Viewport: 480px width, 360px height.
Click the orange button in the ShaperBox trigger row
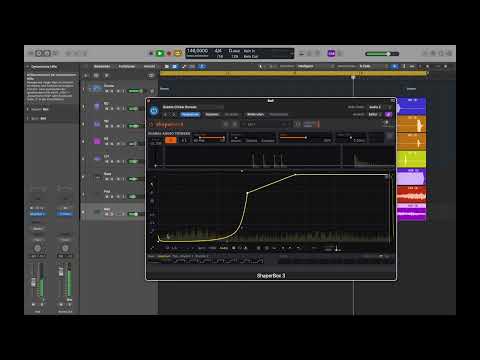point(171,140)
